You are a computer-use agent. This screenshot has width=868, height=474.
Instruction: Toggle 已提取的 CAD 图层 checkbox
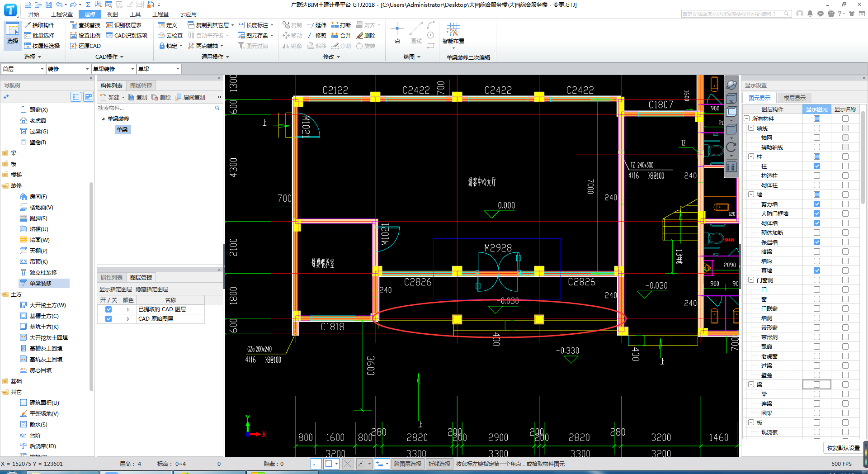(108, 309)
